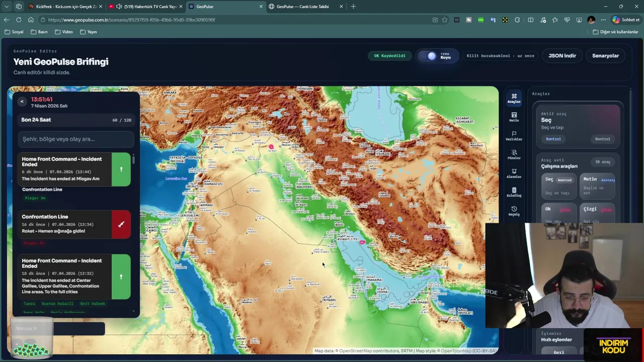This screenshot has width=644, height=362.
Task: Click the event list scrollbar
Action: (133, 160)
